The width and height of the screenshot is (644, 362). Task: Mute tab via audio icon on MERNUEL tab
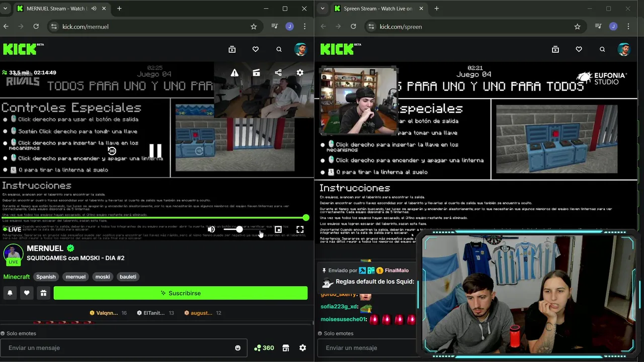point(94,9)
